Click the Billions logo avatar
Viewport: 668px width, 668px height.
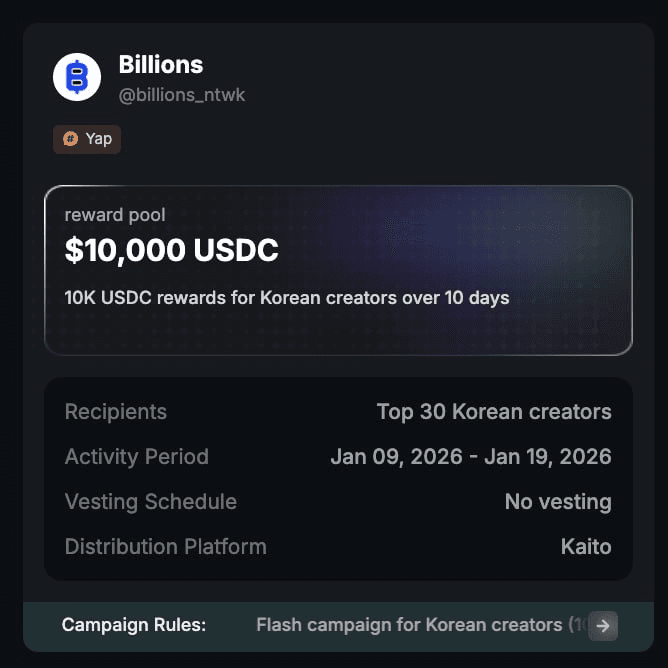click(x=77, y=77)
